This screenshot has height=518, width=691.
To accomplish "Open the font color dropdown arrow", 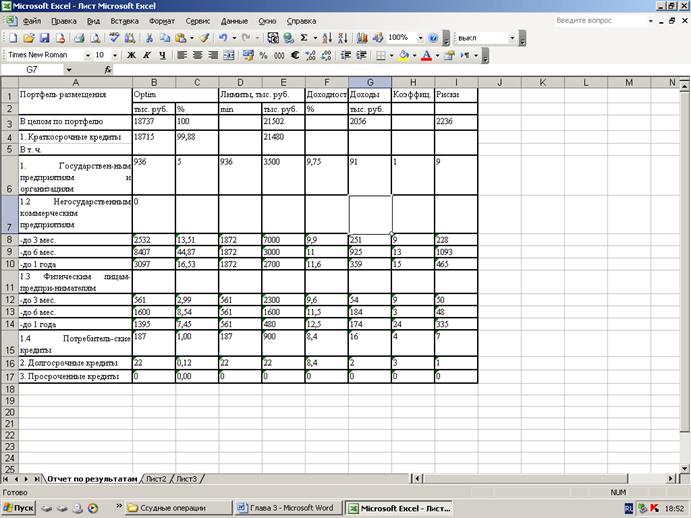I will [437, 55].
